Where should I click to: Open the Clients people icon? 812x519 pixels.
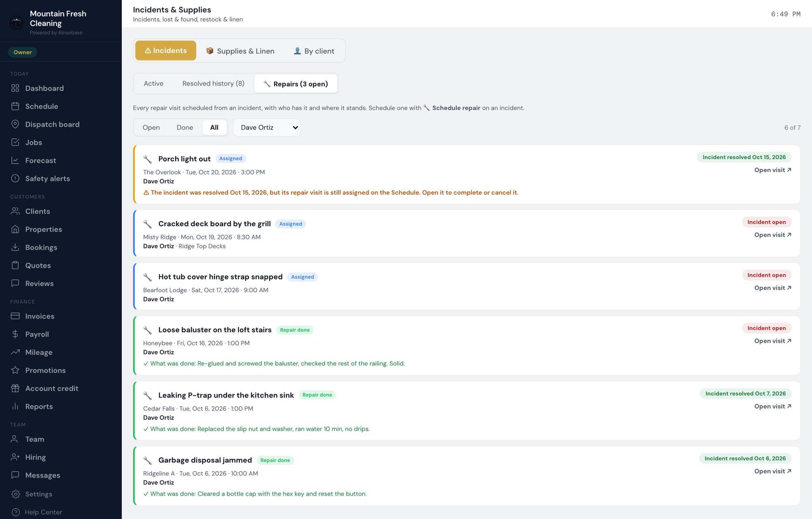pos(15,211)
